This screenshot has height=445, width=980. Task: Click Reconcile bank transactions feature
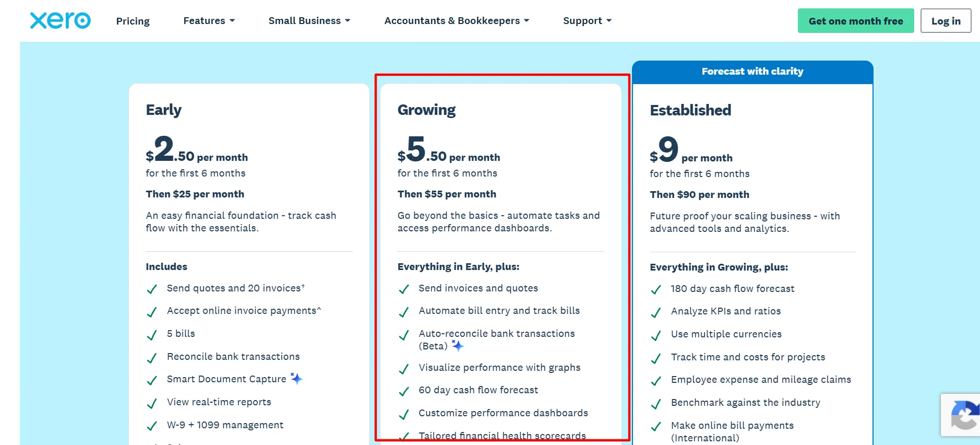tap(233, 356)
